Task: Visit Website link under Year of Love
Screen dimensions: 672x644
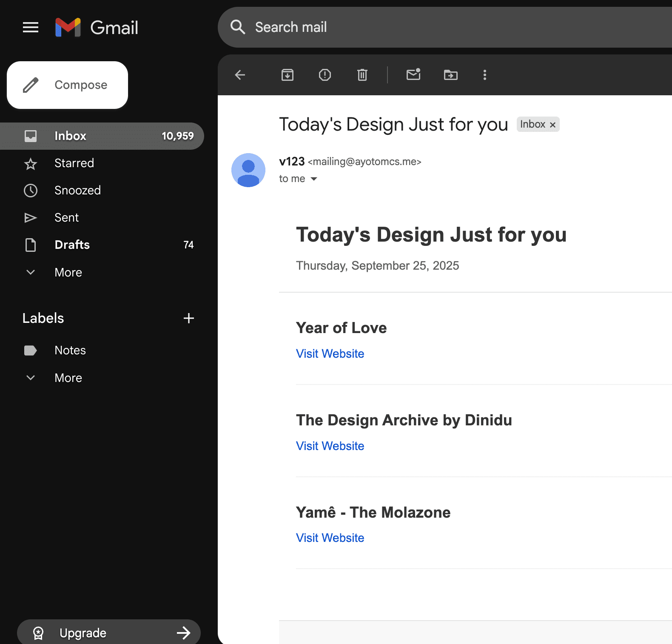Action: [x=330, y=354]
